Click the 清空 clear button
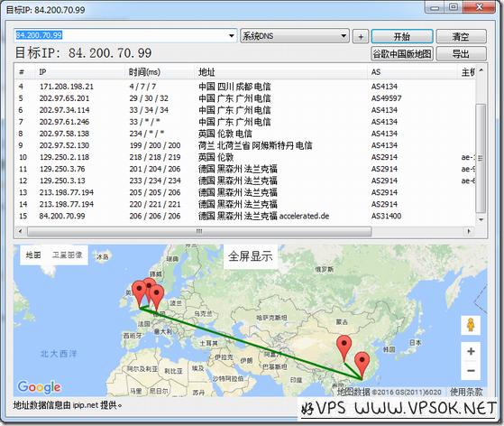This screenshot has width=504, height=426. pos(461,36)
